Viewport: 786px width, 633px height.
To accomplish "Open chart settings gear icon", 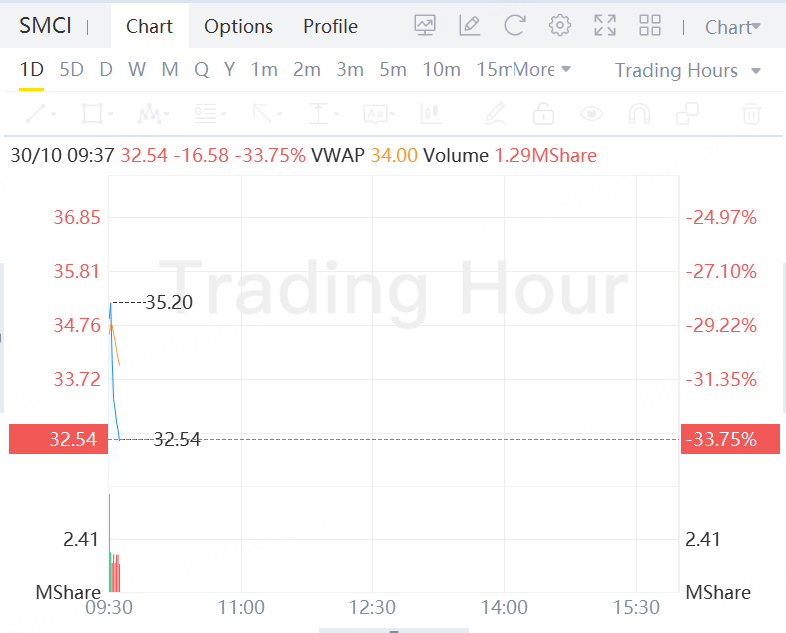I will (560, 26).
